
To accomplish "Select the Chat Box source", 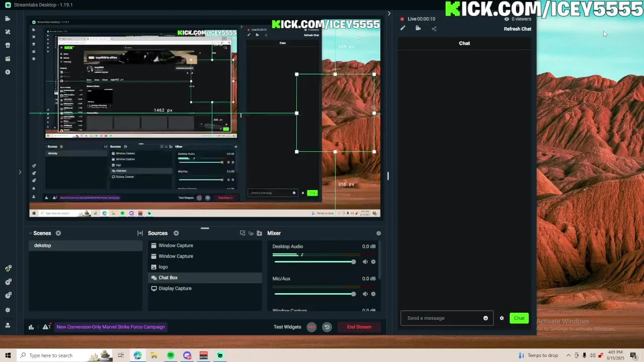I will coord(205,278).
